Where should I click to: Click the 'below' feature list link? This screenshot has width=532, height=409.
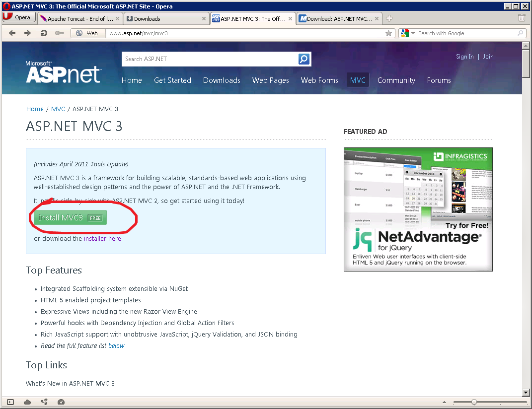click(116, 345)
